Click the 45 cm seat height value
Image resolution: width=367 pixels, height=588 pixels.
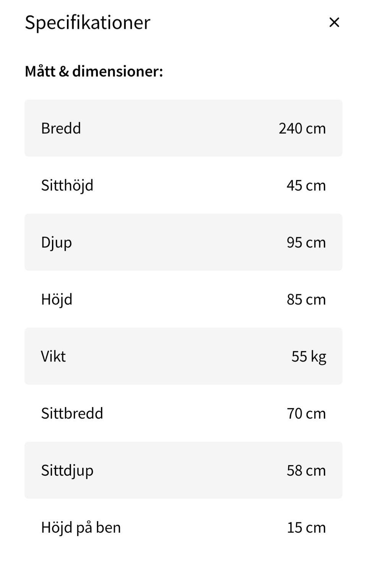306,186
